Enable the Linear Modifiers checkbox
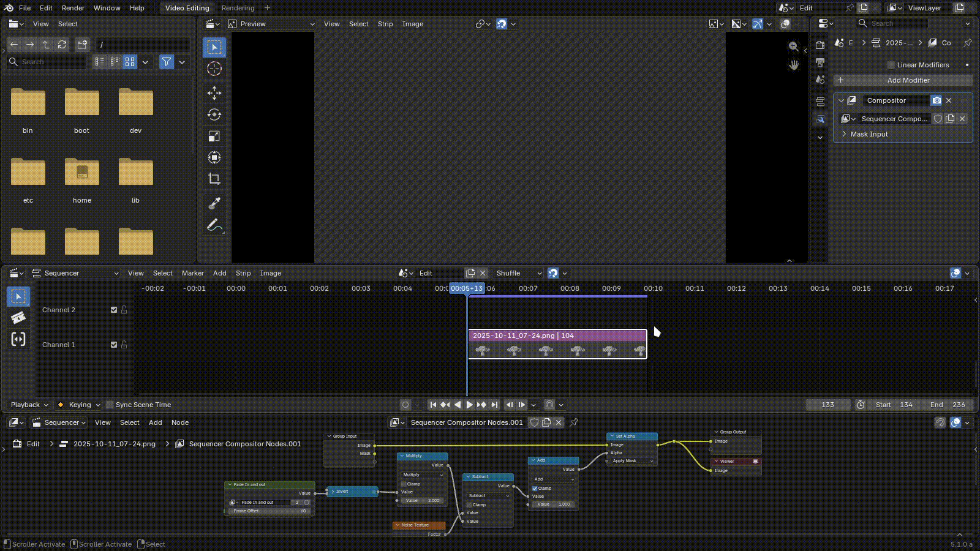The width and height of the screenshot is (980, 551). (x=891, y=65)
